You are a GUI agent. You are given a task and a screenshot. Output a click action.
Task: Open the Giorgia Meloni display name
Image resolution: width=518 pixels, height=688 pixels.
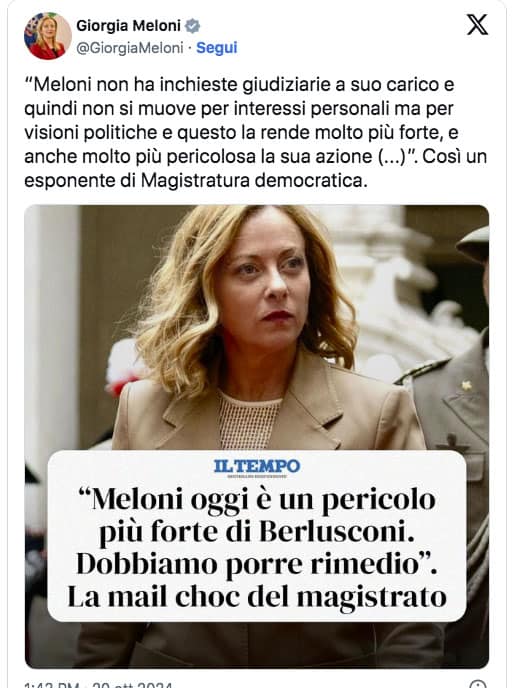coord(128,26)
